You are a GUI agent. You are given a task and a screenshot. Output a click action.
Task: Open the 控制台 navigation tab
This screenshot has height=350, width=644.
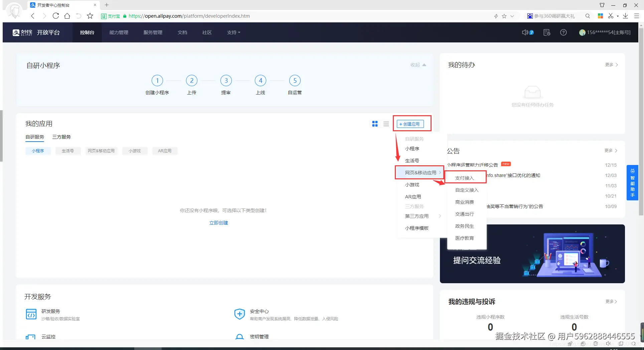click(87, 32)
